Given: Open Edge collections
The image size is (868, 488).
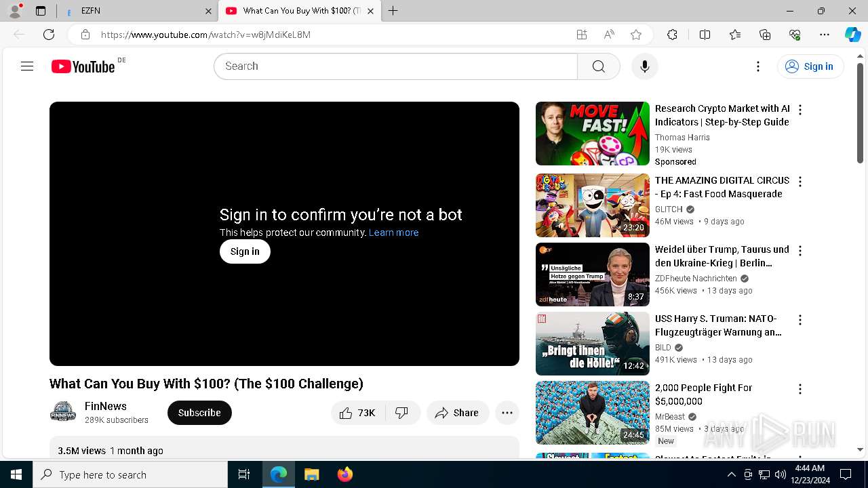Looking at the screenshot, I should click(765, 35).
